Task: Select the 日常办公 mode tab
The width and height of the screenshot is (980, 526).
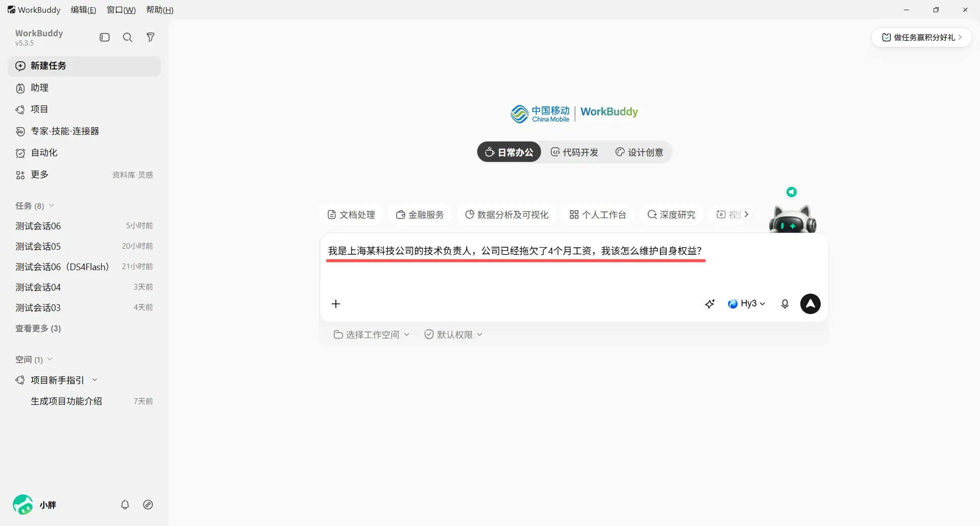Action: pyautogui.click(x=509, y=152)
